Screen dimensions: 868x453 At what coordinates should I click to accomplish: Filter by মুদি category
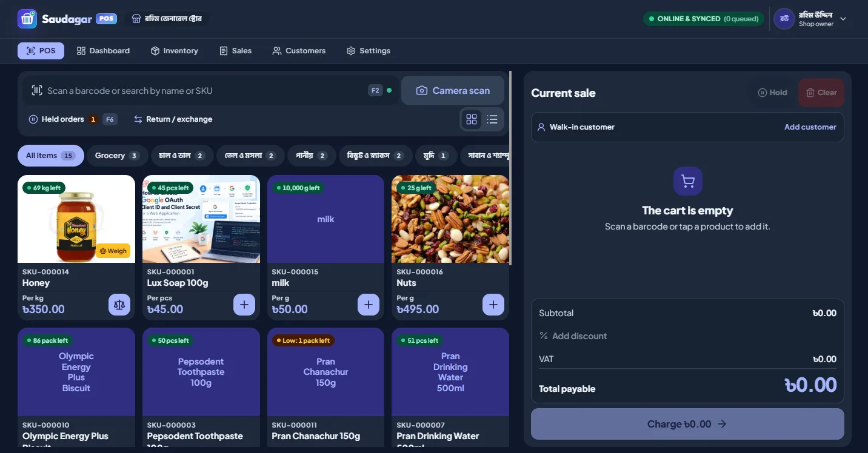click(x=436, y=156)
